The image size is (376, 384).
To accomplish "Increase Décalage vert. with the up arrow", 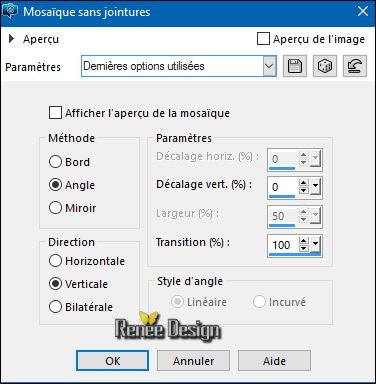I will (x=303, y=183).
